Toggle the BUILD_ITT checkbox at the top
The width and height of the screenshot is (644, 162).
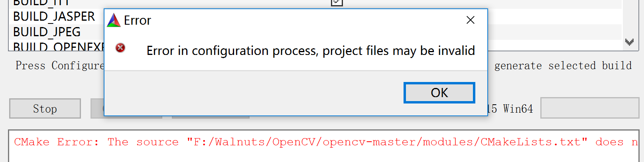(337, 2)
